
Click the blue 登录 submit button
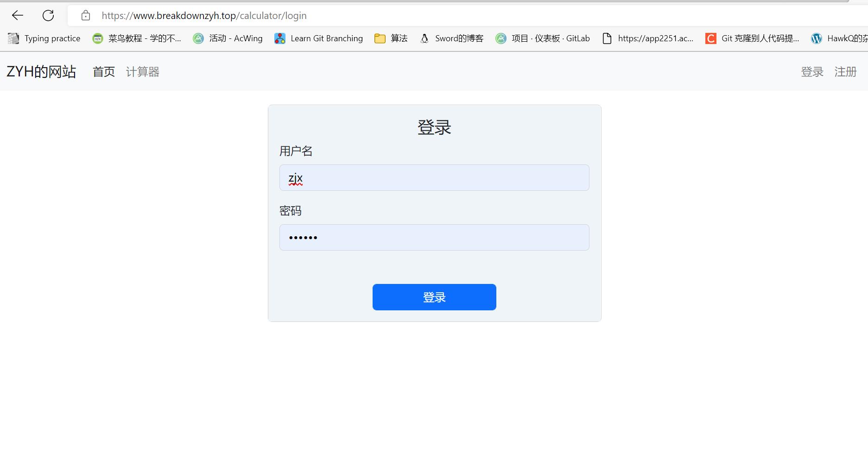pos(434,297)
